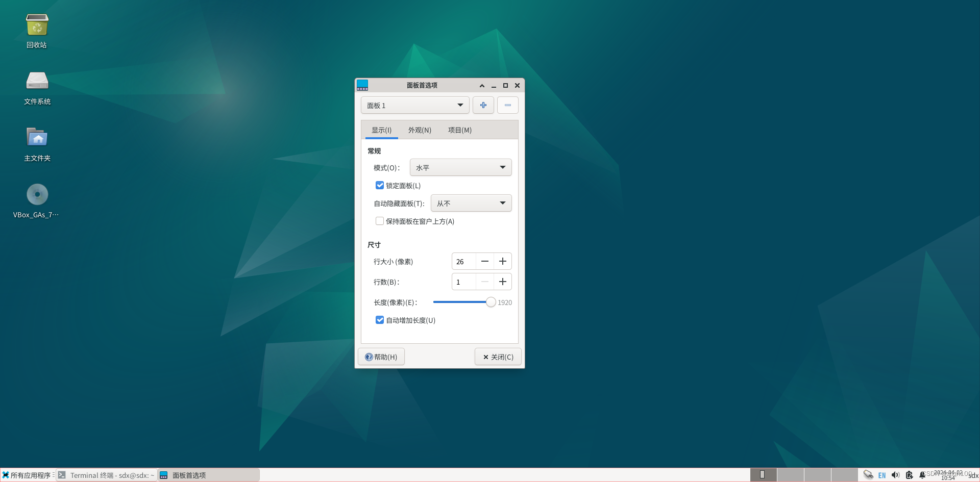Click the 行大小 value field showing 26

click(464, 261)
